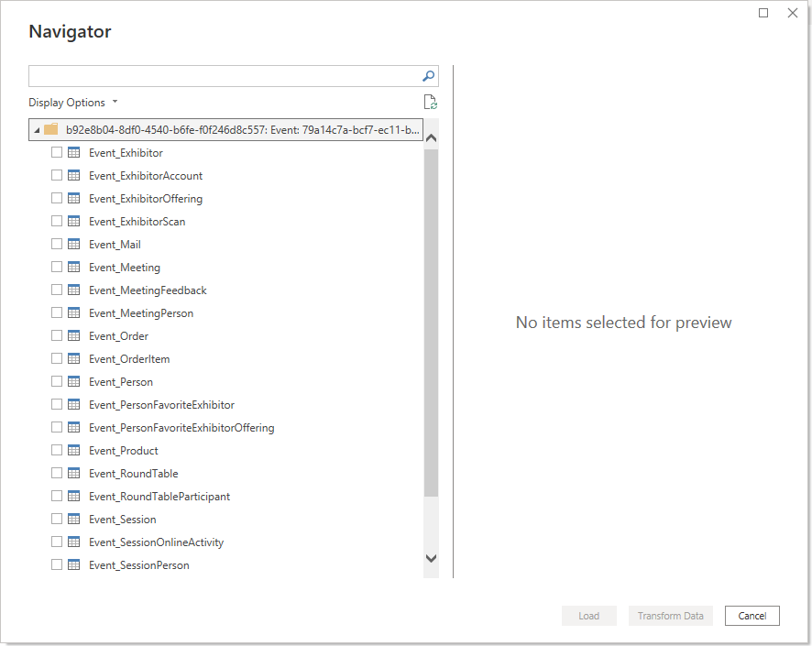Collapse the b92e8b04 root folder node

[37, 130]
